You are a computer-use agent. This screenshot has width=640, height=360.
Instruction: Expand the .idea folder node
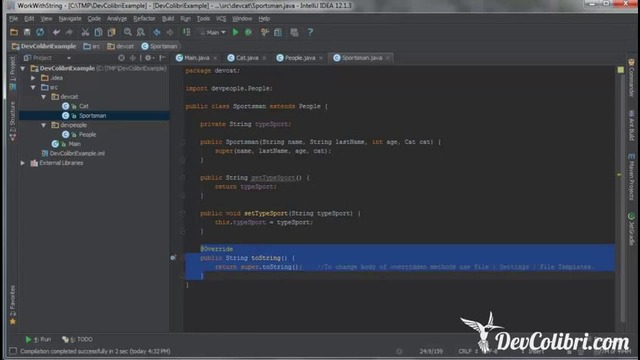pyautogui.click(x=33, y=78)
